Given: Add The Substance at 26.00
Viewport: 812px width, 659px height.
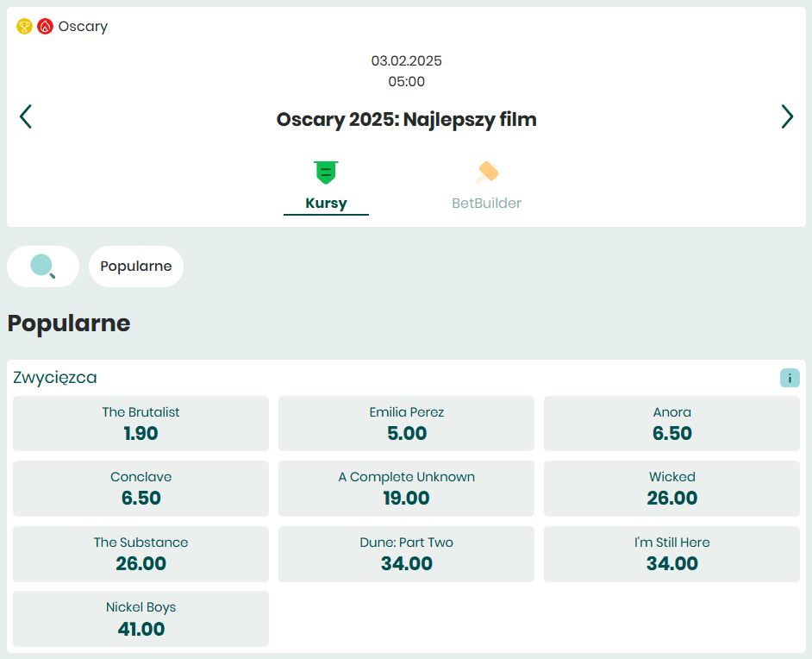Looking at the screenshot, I should coord(141,554).
